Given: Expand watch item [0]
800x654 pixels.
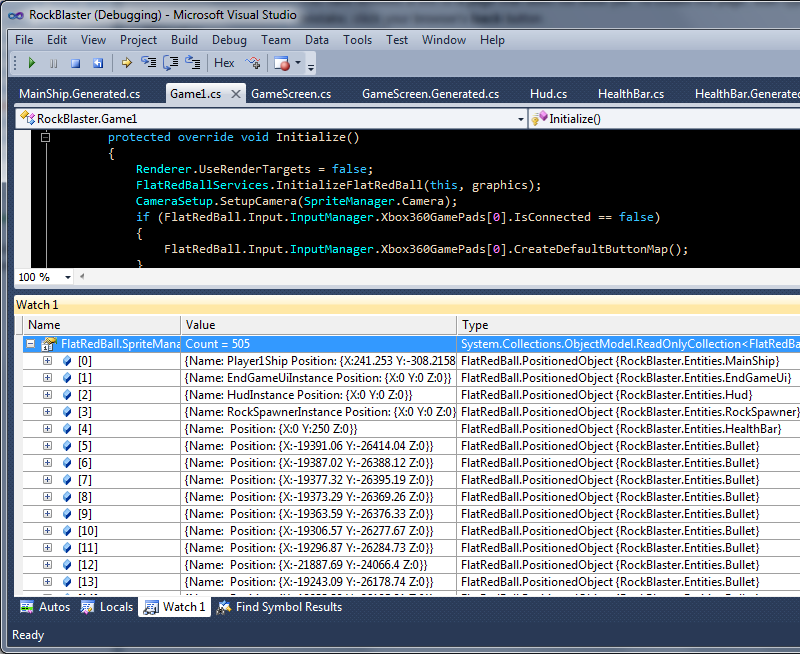Looking at the screenshot, I should click(47, 361).
